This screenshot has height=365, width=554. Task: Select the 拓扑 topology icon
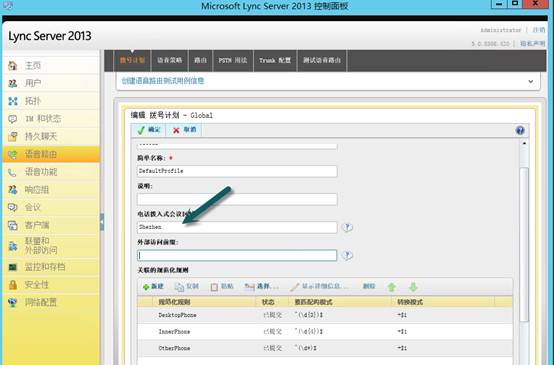click(13, 101)
